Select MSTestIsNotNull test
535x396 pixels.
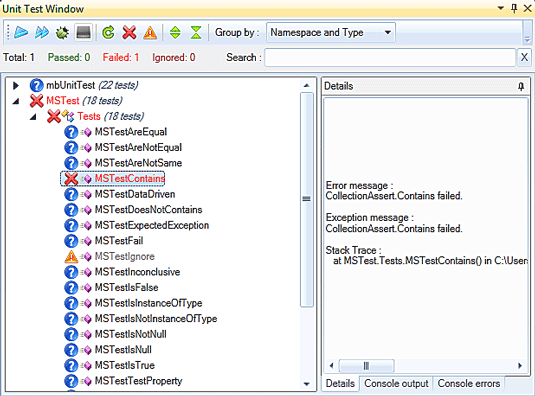tap(130, 334)
